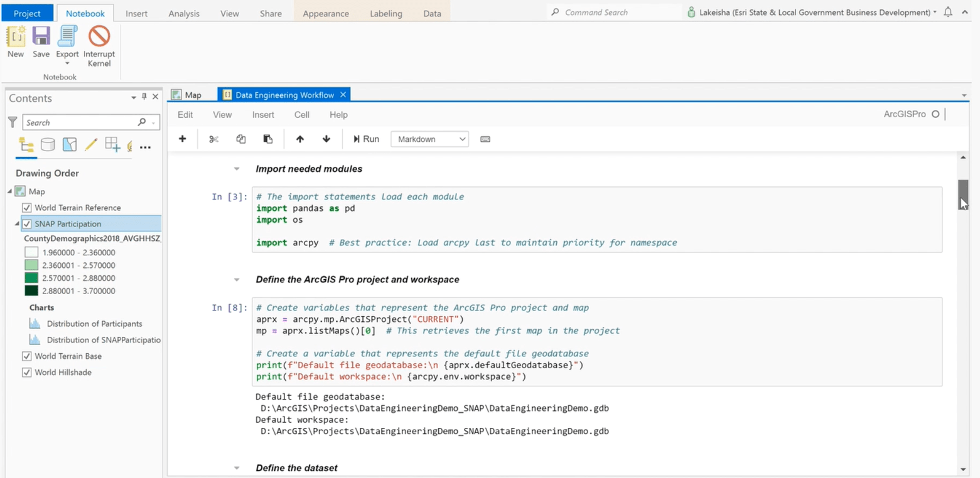
Task: Add a new notebook cell
Action: click(x=182, y=139)
